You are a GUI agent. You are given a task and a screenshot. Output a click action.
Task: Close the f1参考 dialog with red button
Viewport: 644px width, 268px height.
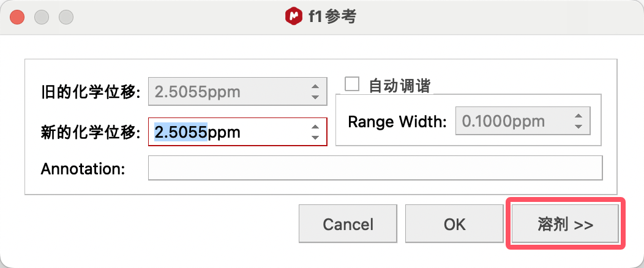[18, 17]
